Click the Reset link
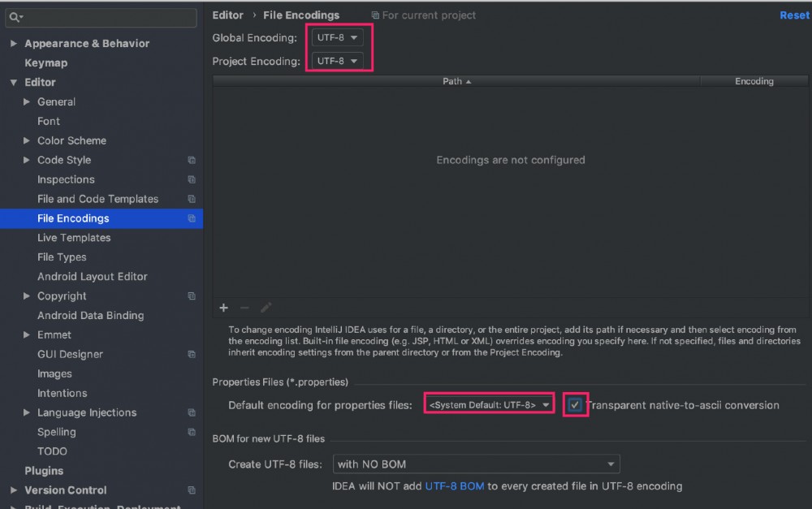The image size is (812, 509). [794, 15]
